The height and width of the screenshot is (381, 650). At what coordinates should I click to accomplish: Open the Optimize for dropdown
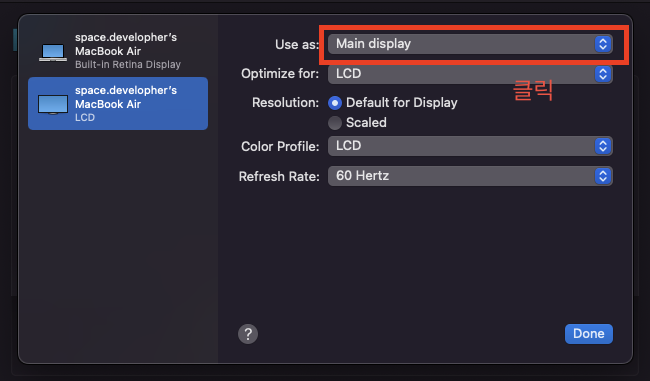pos(470,74)
